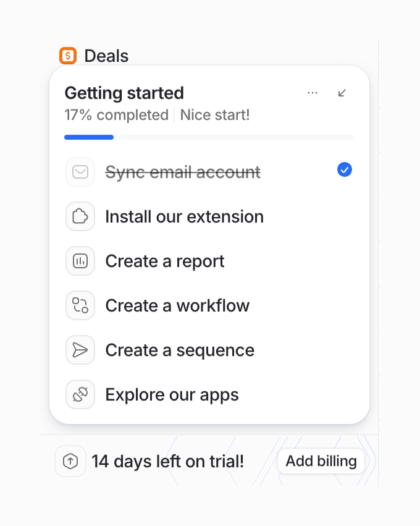
Task: Expand the Create a workflow item
Action: [177, 305]
